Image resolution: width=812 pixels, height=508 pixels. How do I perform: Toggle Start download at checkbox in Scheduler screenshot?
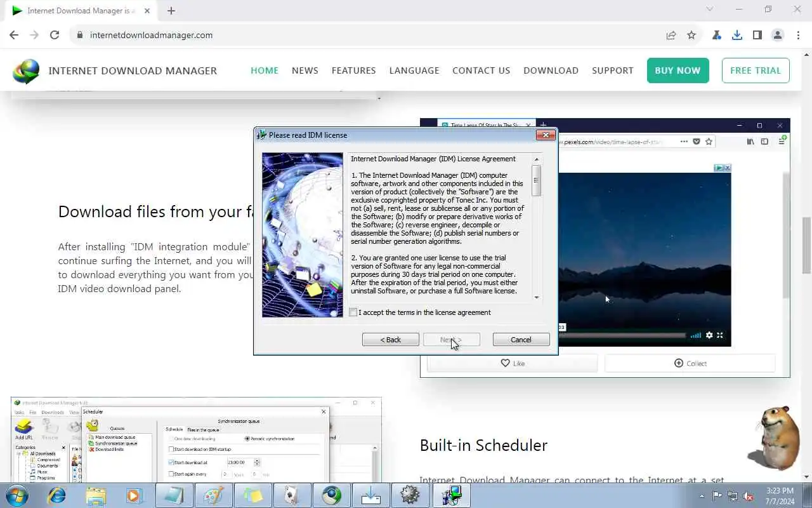pyautogui.click(x=171, y=462)
